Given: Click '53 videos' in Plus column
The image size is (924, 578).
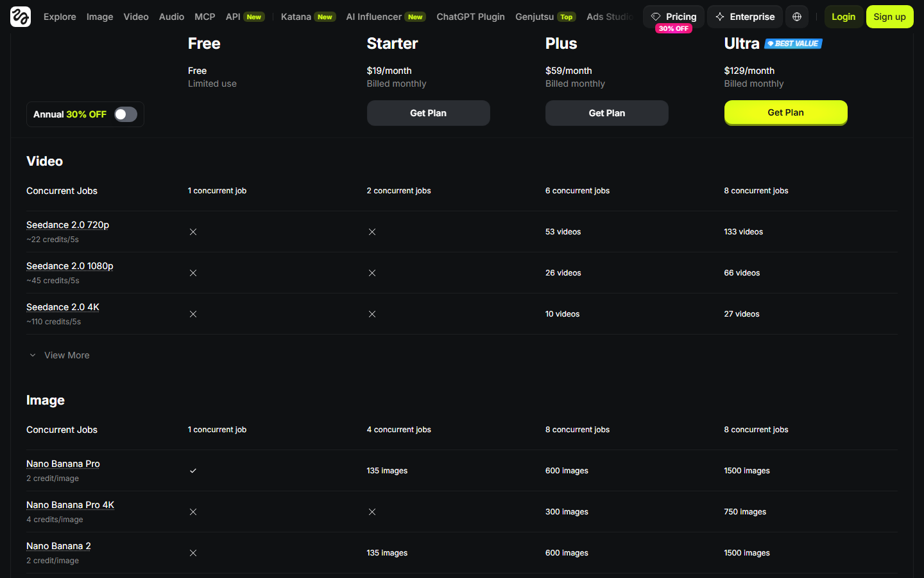Looking at the screenshot, I should click(x=563, y=232).
